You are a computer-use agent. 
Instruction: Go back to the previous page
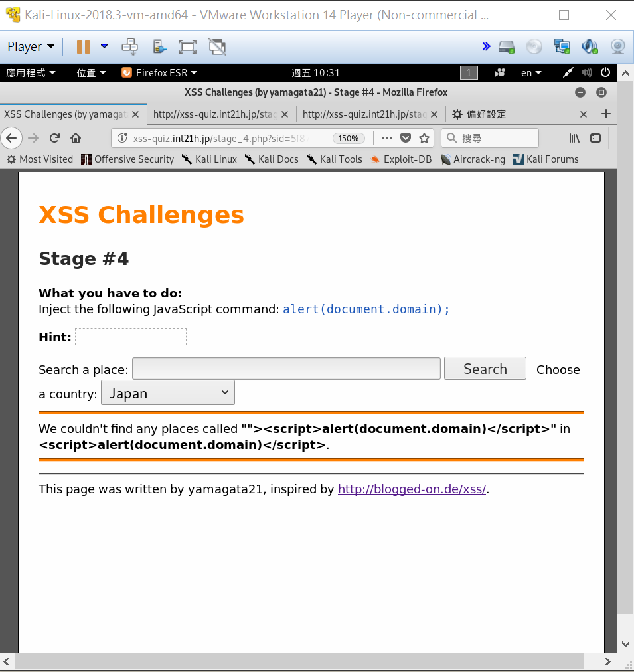coord(11,138)
